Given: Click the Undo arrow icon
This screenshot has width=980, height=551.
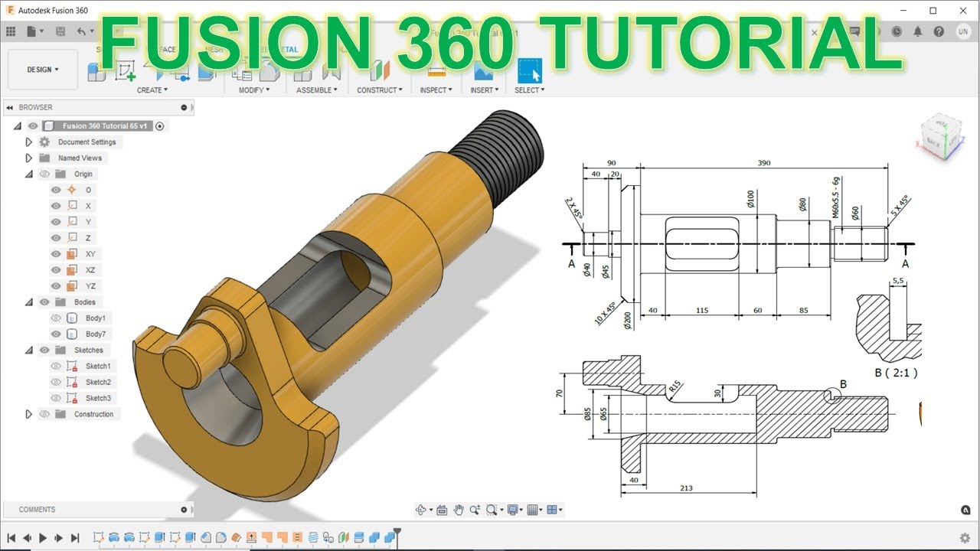Looking at the screenshot, I should [81, 31].
